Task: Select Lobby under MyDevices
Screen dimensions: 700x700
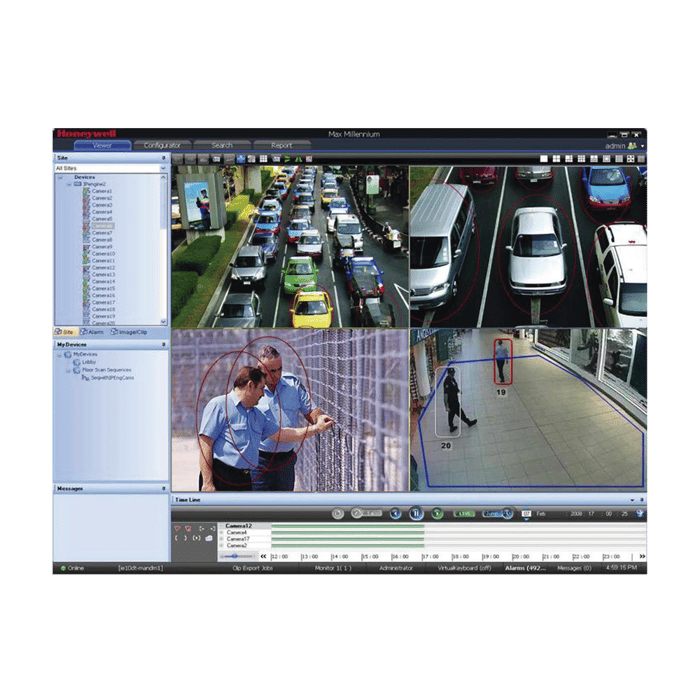Action: click(89, 362)
